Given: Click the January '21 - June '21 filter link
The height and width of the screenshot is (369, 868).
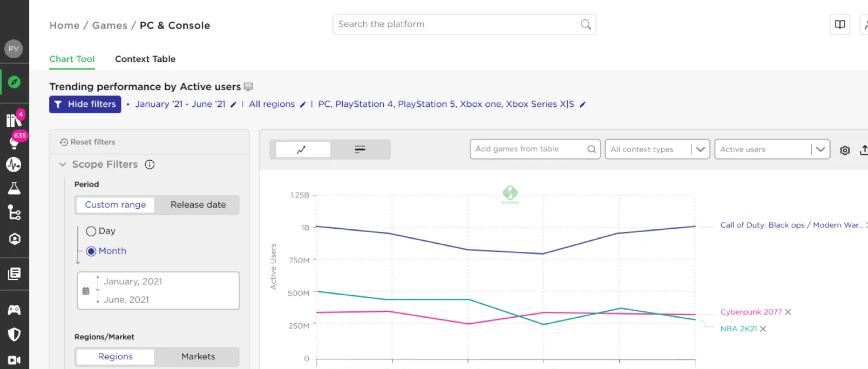Looking at the screenshot, I should click(180, 104).
